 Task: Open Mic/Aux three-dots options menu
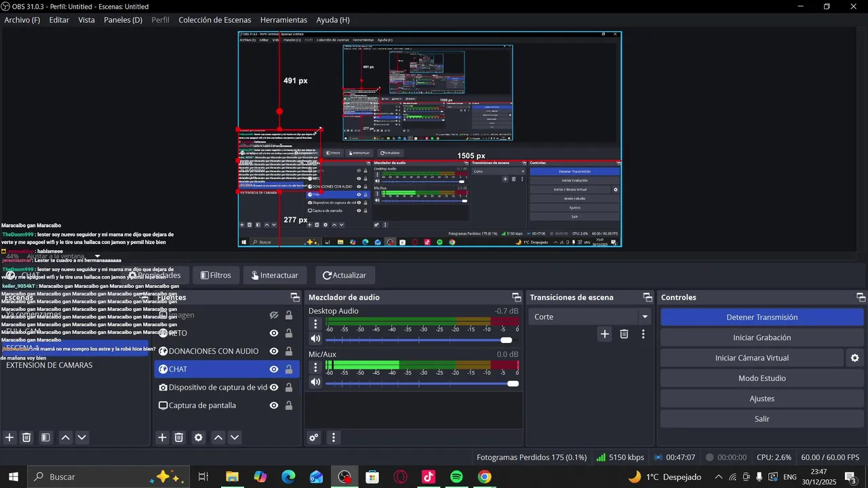[315, 367]
